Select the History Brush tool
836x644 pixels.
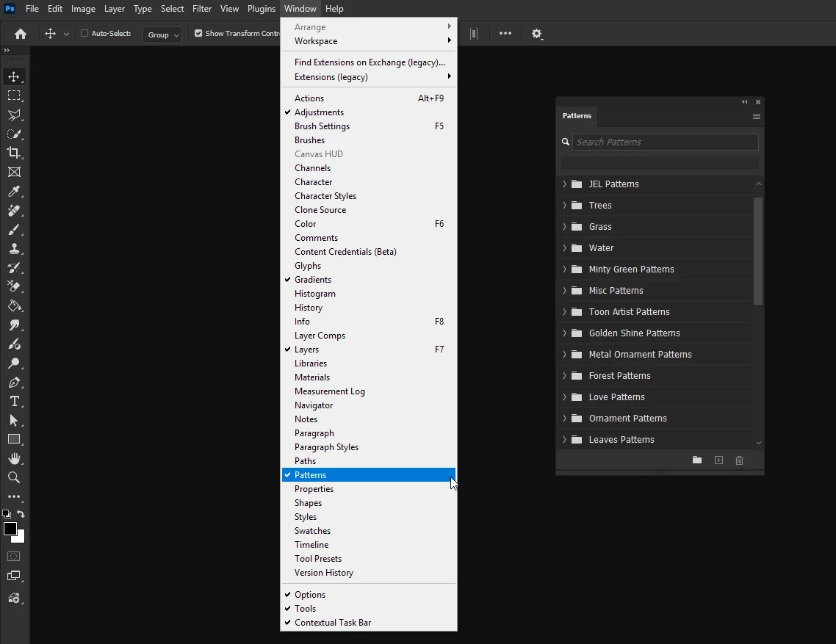[x=14, y=267]
